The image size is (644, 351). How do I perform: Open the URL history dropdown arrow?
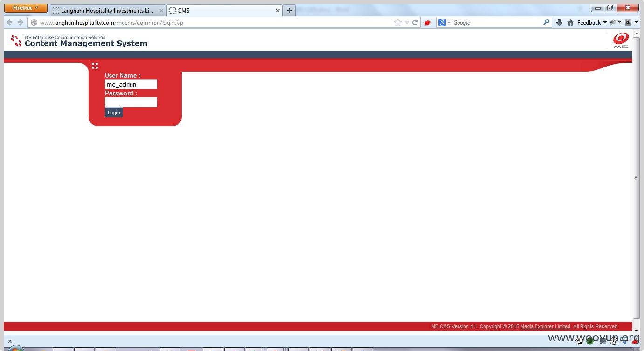407,22
